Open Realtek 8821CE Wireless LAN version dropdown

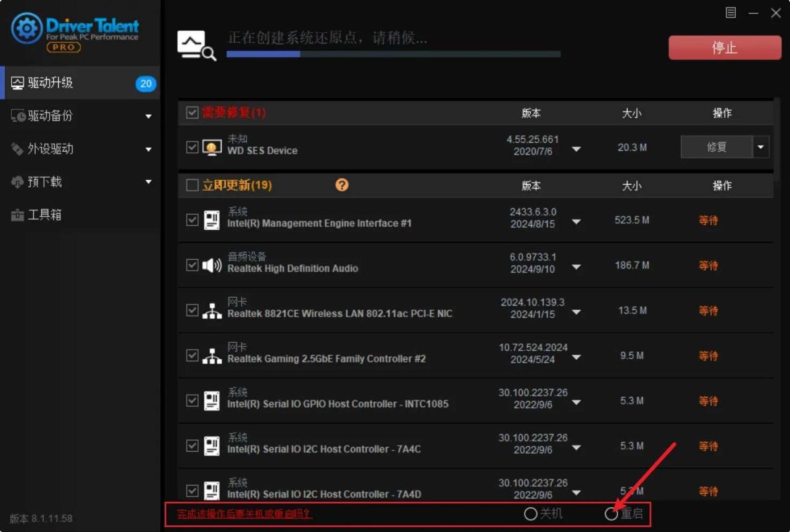point(576,312)
